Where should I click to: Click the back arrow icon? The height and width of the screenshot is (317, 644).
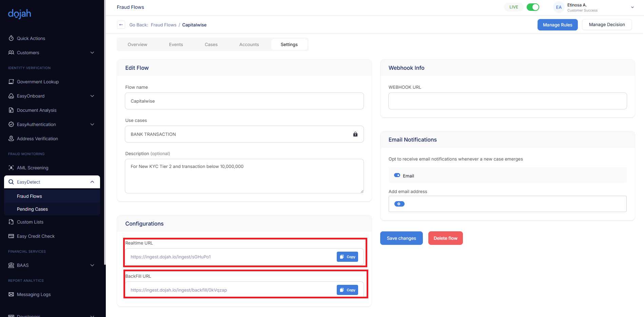coord(121,25)
